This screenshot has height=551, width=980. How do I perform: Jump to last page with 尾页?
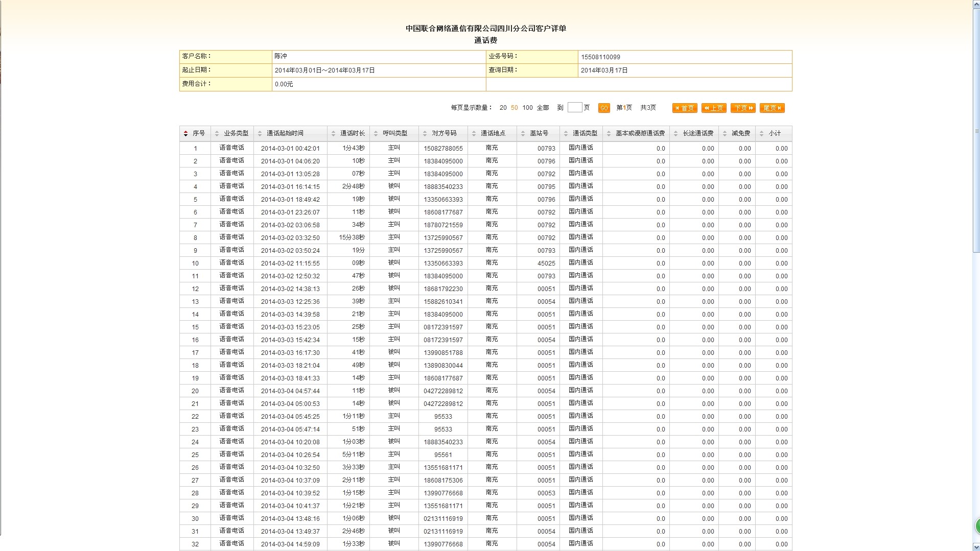[x=772, y=108]
